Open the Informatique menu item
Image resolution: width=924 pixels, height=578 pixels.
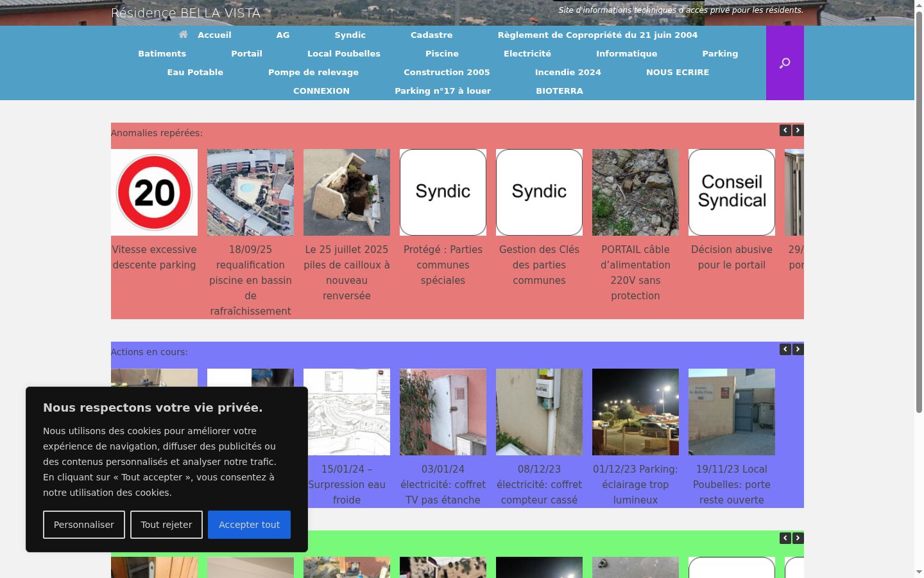(x=627, y=54)
